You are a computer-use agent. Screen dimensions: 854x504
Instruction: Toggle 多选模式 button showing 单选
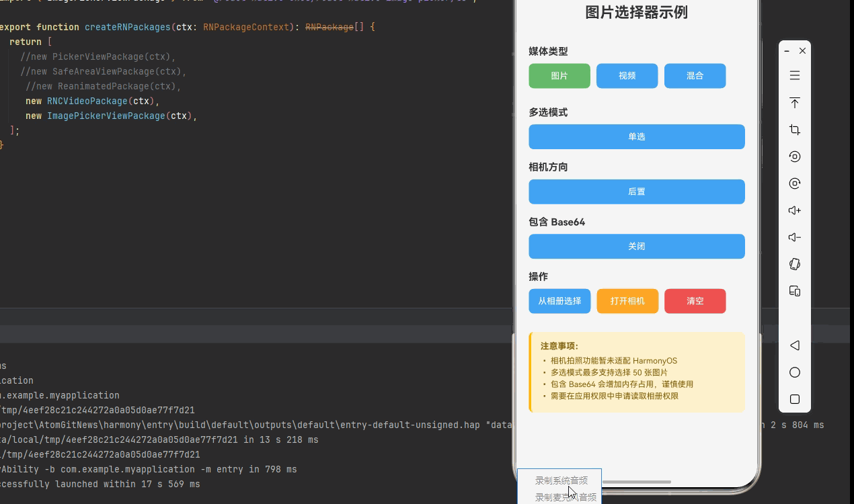[637, 136]
